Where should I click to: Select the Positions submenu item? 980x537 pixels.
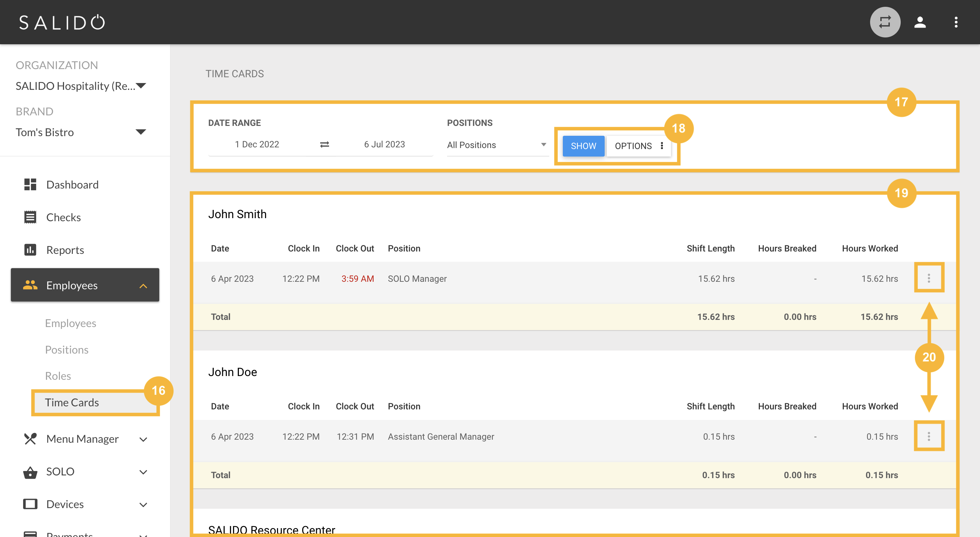pyautogui.click(x=67, y=350)
